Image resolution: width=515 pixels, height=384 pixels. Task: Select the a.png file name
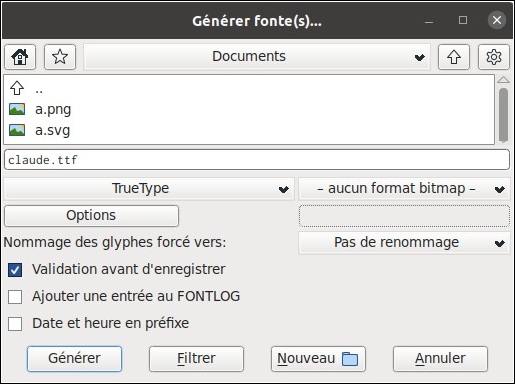pyautogui.click(x=53, y=110)
